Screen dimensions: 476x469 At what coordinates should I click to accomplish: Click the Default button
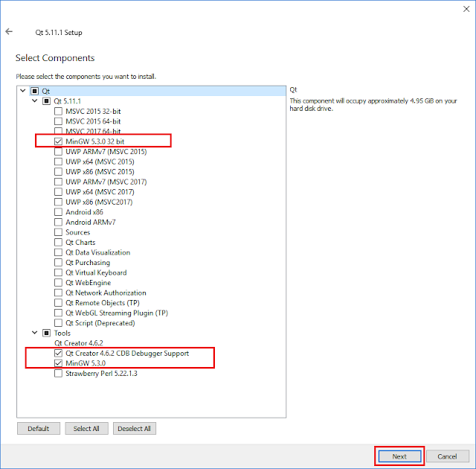(x=39, y=428)
